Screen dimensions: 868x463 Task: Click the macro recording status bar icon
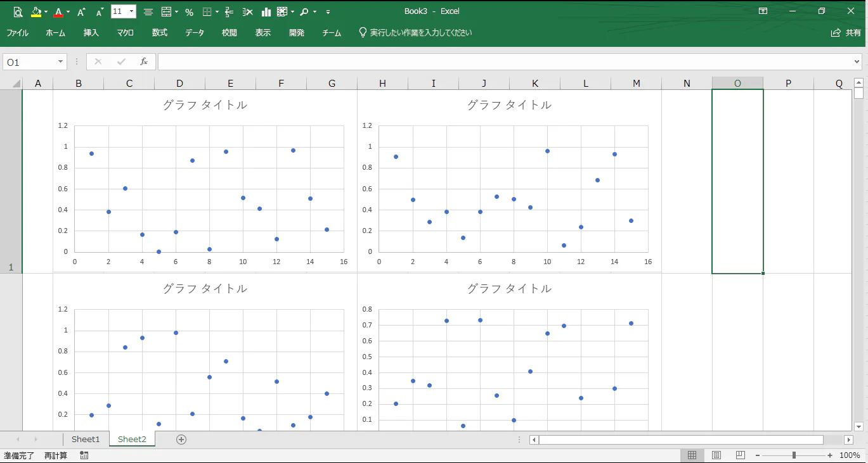click(x=84, y=455)
